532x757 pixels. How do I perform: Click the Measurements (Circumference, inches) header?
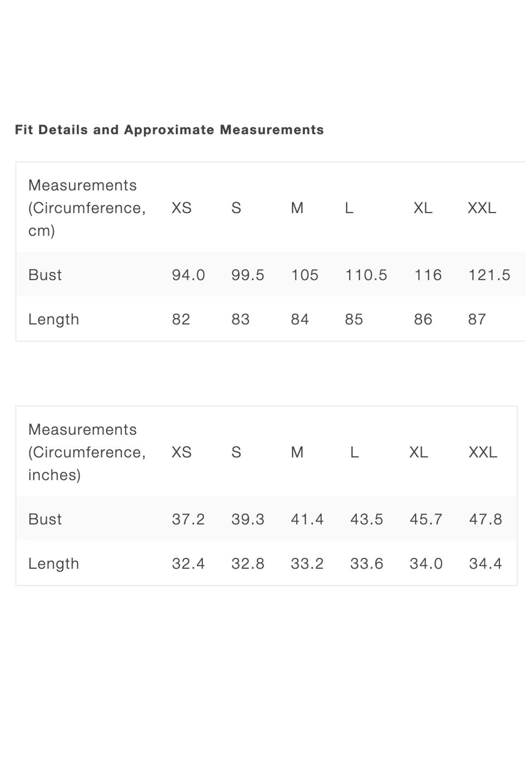click(x=87, y=452)
